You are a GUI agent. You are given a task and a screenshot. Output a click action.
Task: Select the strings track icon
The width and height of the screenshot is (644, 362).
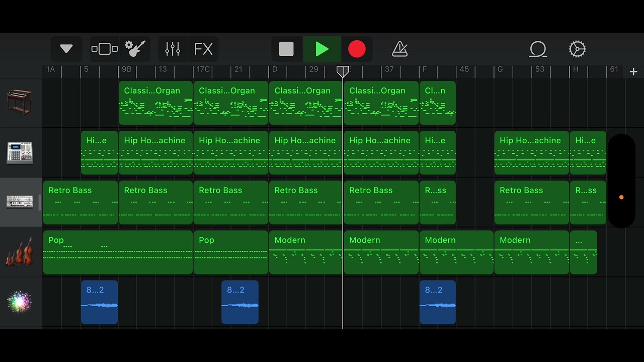(x=20, y=252)
